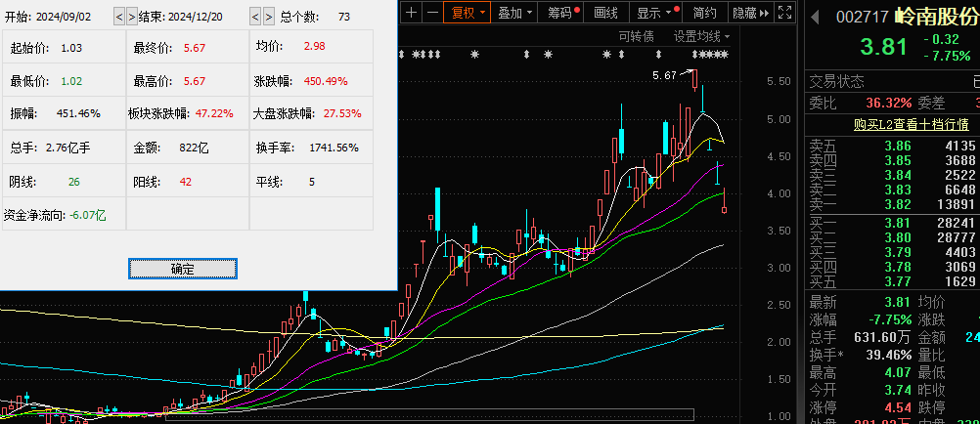
Task: Expand the 叠加 overlay dropdown
Action: point(514,13)
